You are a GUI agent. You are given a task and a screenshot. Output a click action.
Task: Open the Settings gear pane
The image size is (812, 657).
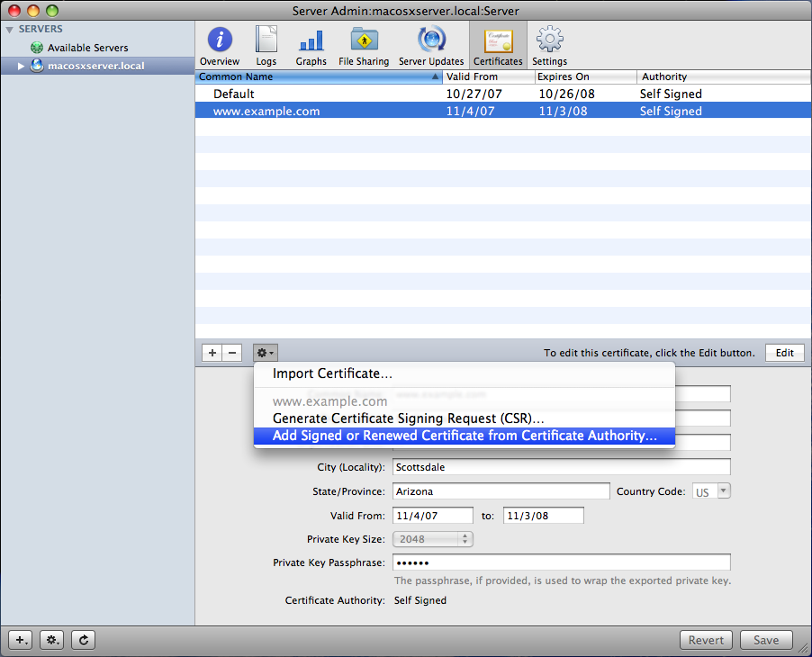coord(549,46)
